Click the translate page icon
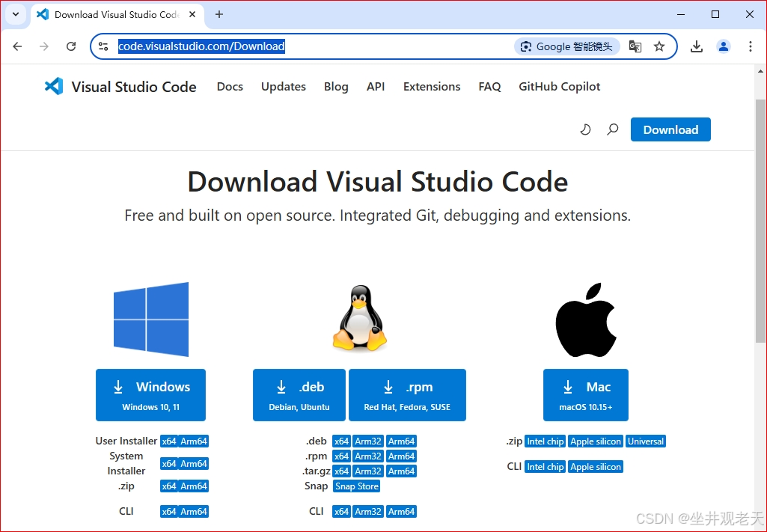 (x=635, y=46)
